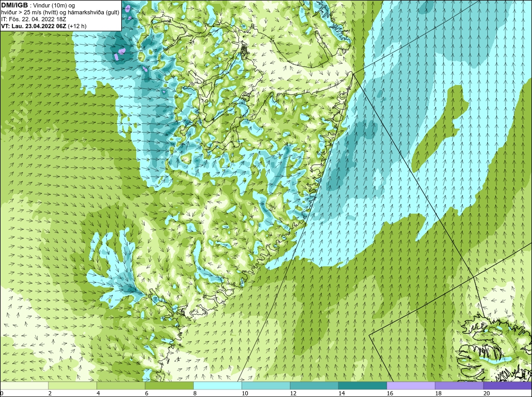Click the 8–10 m/s light cyan swatch
This screenshot has height=397, width=532.
point(218,386)
